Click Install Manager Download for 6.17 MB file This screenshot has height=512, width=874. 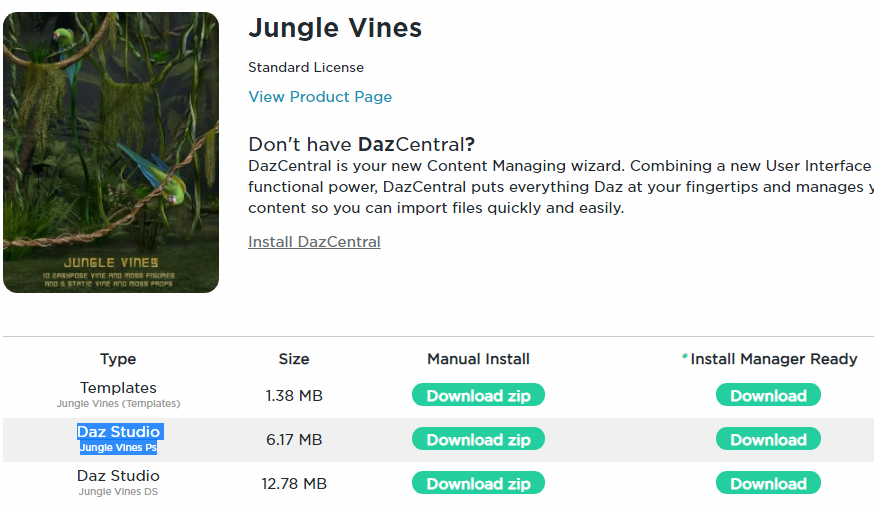pyautogui.click(x=768, y=439)
